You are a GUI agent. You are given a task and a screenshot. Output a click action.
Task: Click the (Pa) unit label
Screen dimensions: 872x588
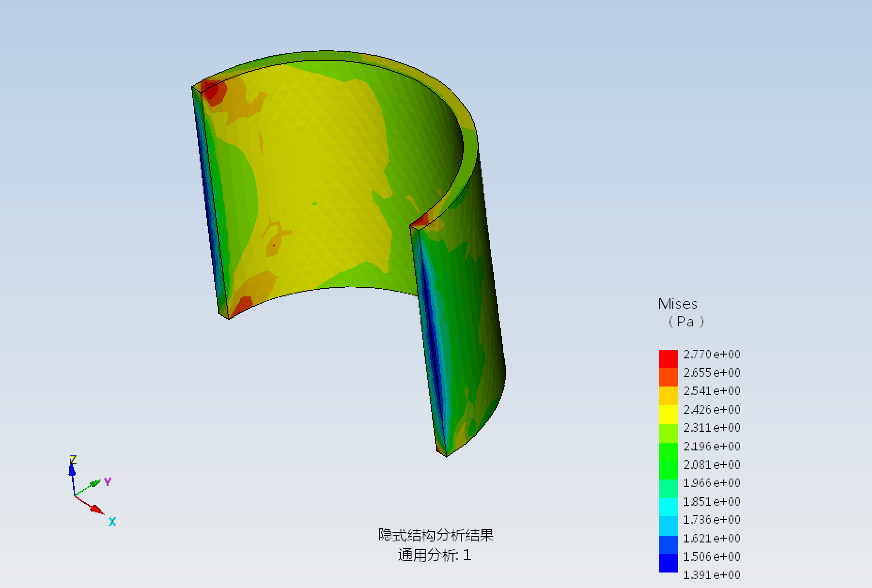686,322
